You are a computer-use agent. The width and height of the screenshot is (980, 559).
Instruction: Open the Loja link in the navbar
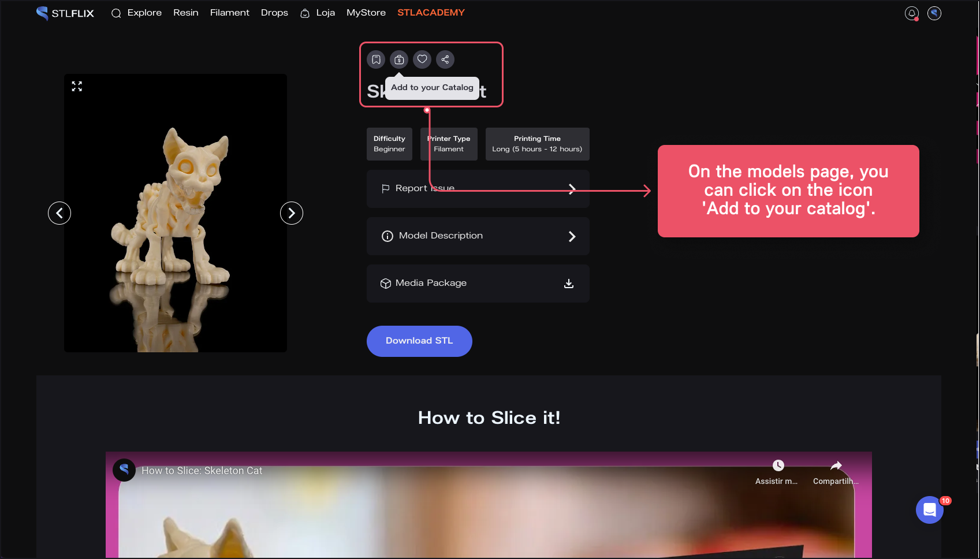pyautogui.click(x=325, y=12)
